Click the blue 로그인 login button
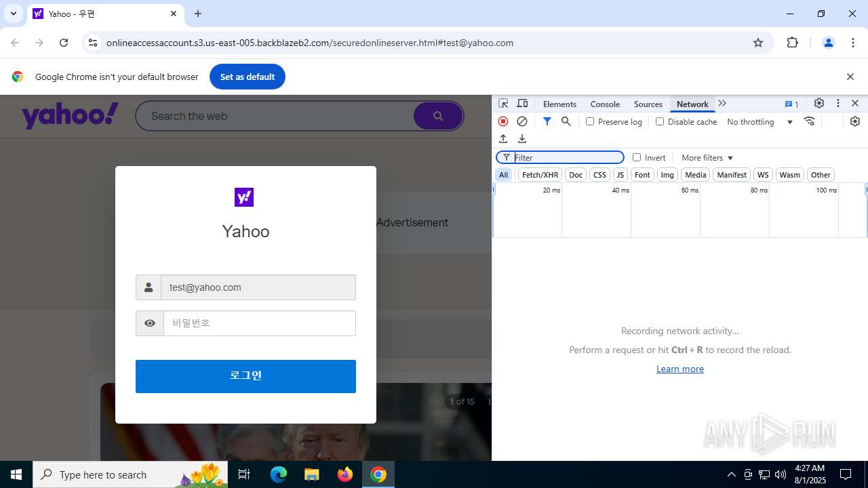This screenshot has height=488, width=868. (245, 376)
